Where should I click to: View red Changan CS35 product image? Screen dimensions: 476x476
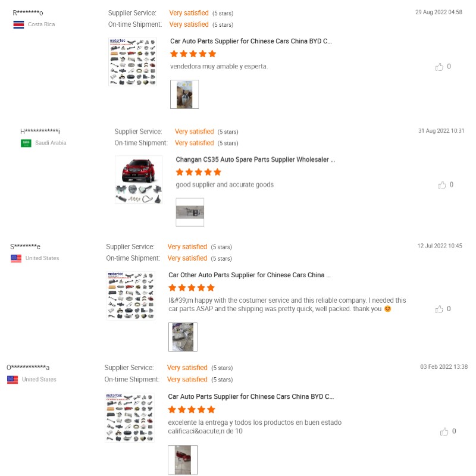click(139, 180)
